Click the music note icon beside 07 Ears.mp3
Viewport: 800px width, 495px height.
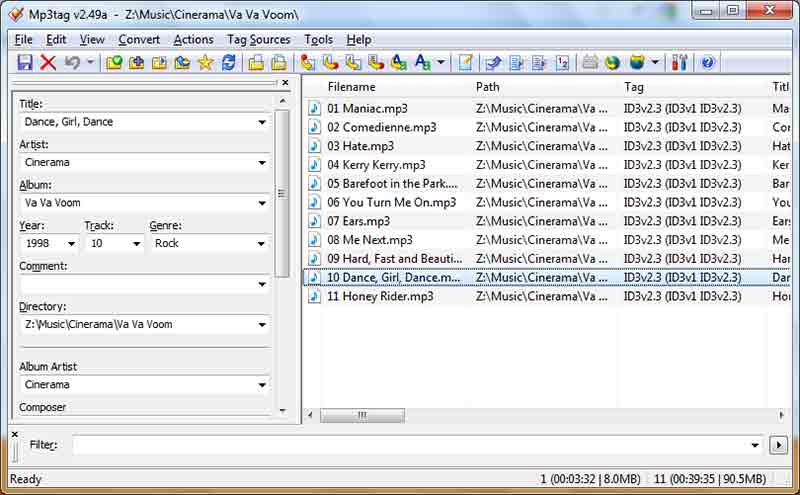click(x=314, y=221)
